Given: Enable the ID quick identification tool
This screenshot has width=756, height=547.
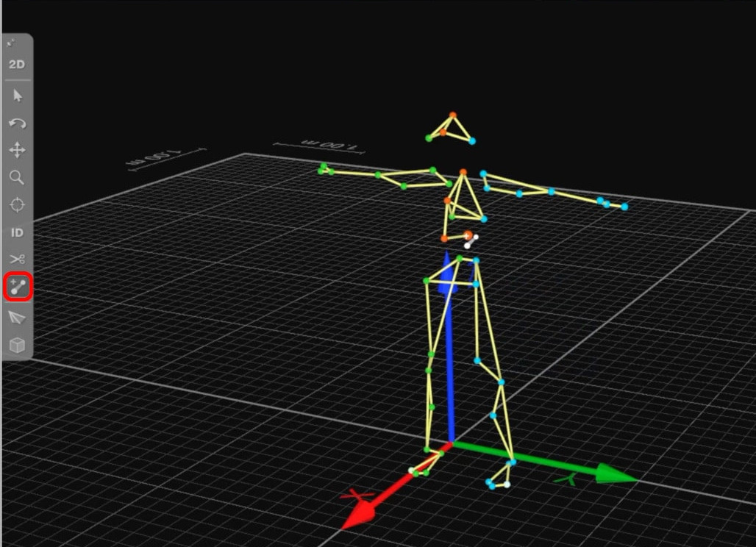Looking at the screenshot, I should (17, 232).
